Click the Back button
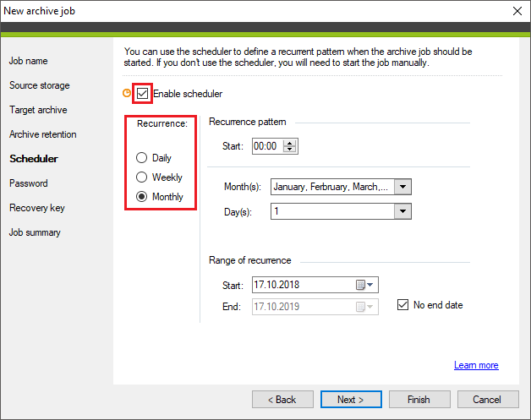The image size is (531, 420). click(x=282, y=400)
